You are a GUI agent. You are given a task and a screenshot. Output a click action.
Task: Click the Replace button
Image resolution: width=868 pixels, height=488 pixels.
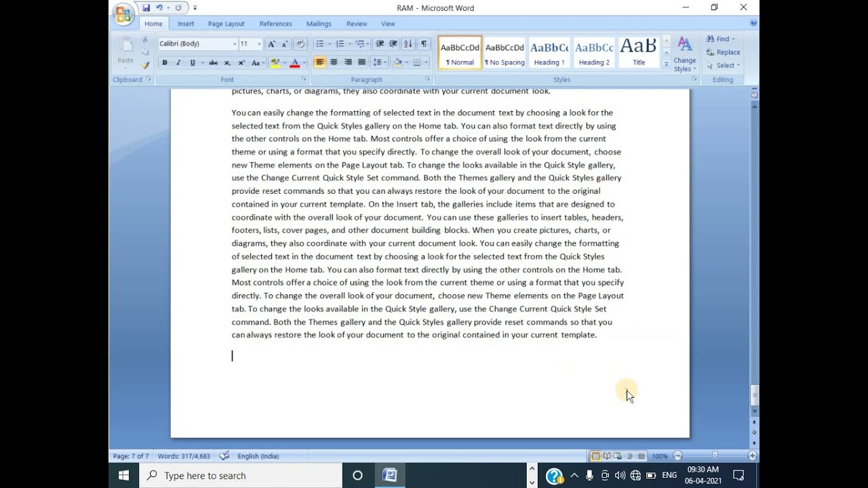[x=724, y=52]
